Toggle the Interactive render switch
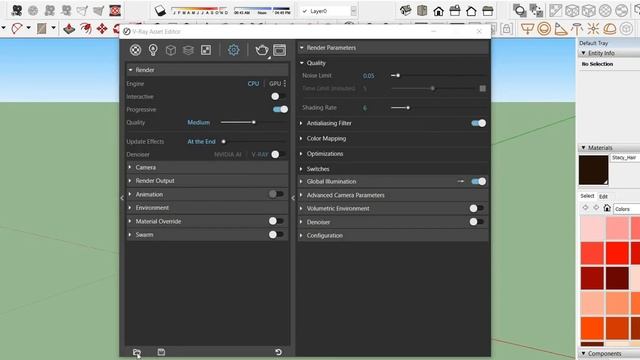The height and width of the screenshot is (360, 640). [x=278, y=96]
